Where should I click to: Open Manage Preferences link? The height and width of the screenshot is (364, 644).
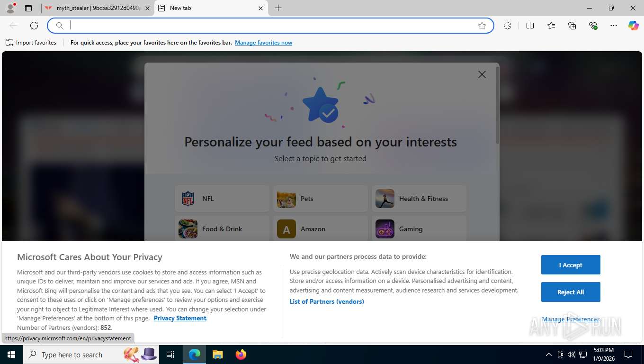coord(571,319)
